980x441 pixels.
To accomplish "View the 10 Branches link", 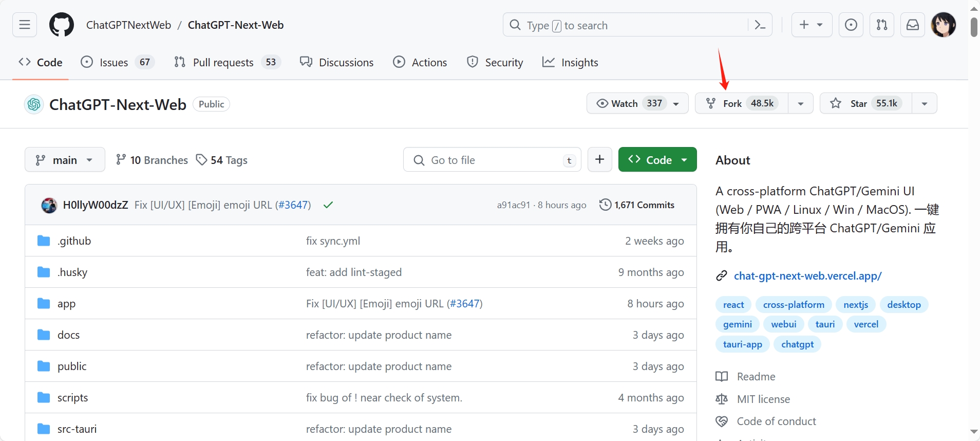I will click(152, 160).
